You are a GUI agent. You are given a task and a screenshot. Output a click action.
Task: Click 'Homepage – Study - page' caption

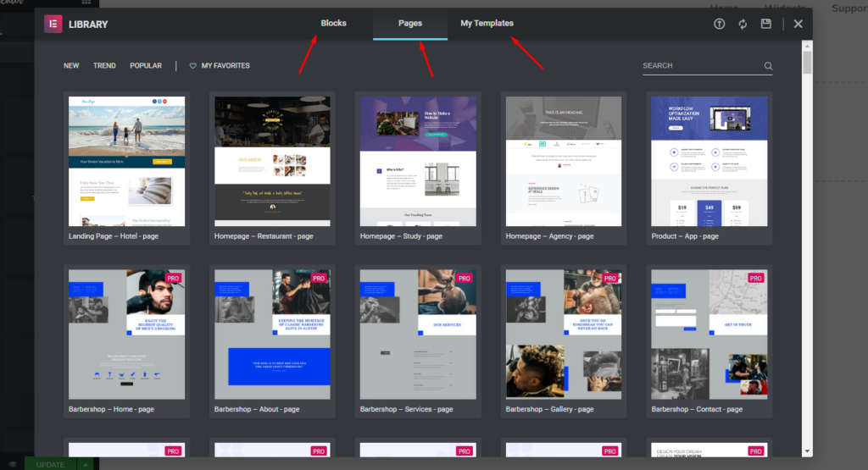coord(401,236)
